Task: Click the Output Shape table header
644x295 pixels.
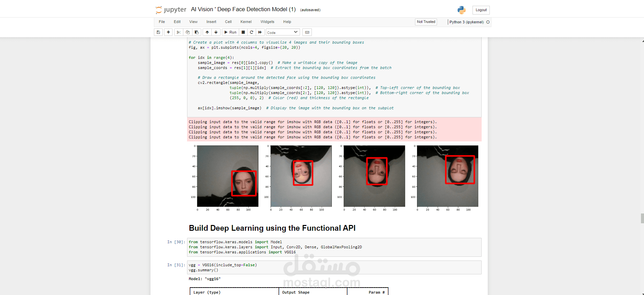Action: click(296, 292)
